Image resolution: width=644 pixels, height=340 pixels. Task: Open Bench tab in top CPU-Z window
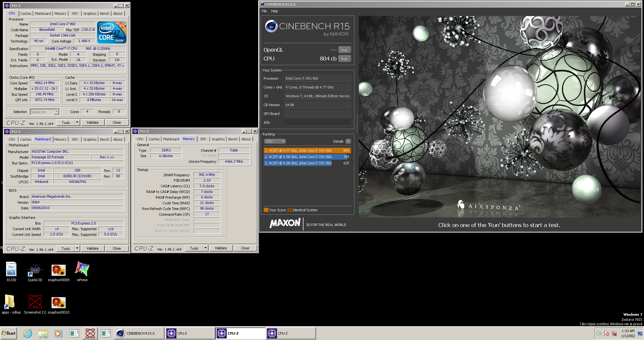(105, 14)
